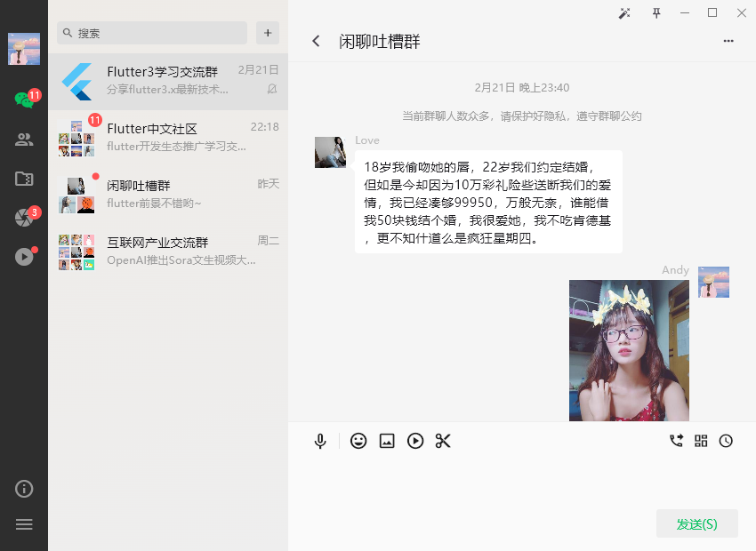Open chat history clock icon
The width and height of the screenshot is (756, 551).
[x=726, y=441]
